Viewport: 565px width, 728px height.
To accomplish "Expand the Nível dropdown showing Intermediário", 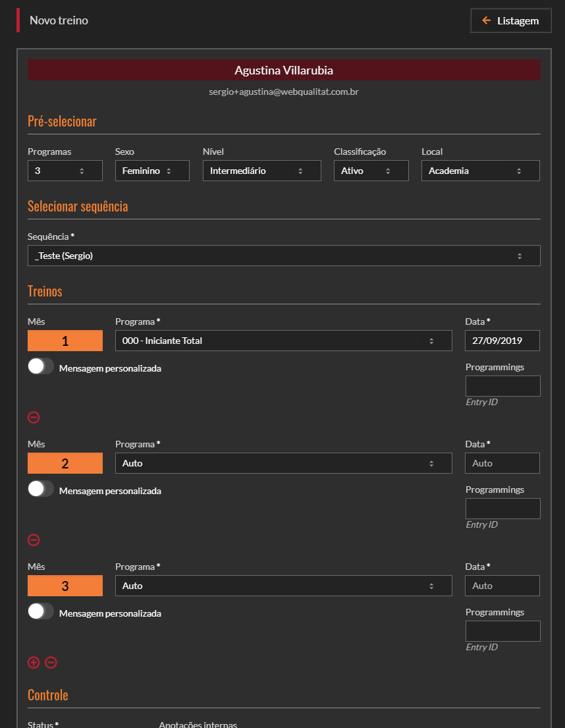I will (x=261, y=171).
